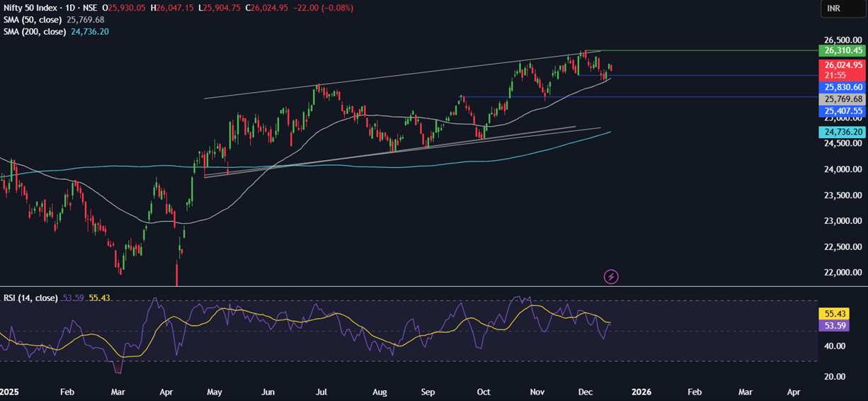Image resolution: width=868 pixels, height=401 pixels.
Task: Click the blue 25,407.55 price label
Action: [843, 111]
